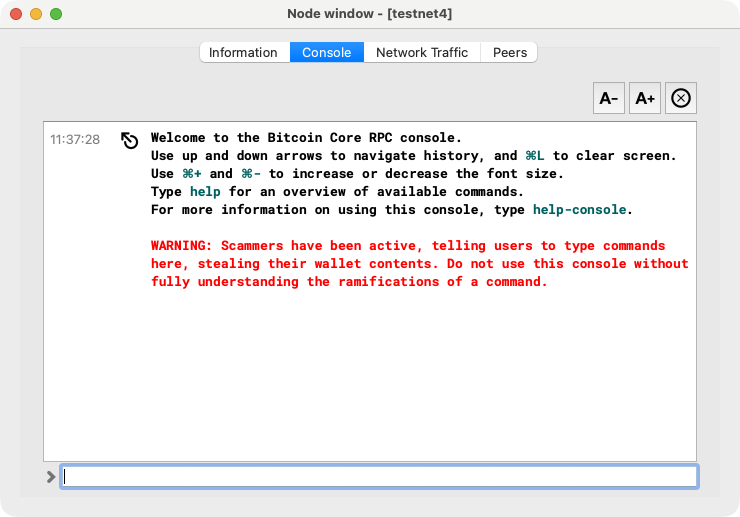
Task: Minimize the Node window with yellow button
Action: click(x=36, y=14)
